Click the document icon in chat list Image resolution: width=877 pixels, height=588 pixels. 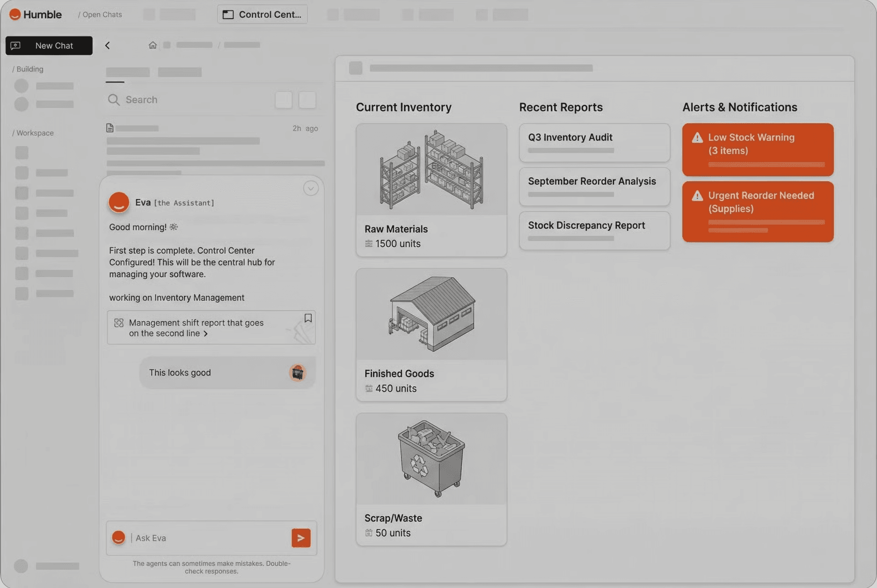110,128
